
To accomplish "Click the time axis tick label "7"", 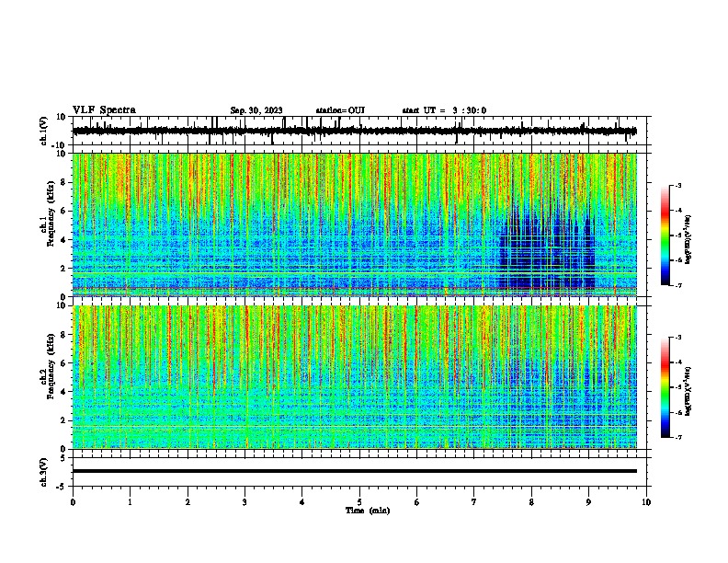I will tap(474, 502).
